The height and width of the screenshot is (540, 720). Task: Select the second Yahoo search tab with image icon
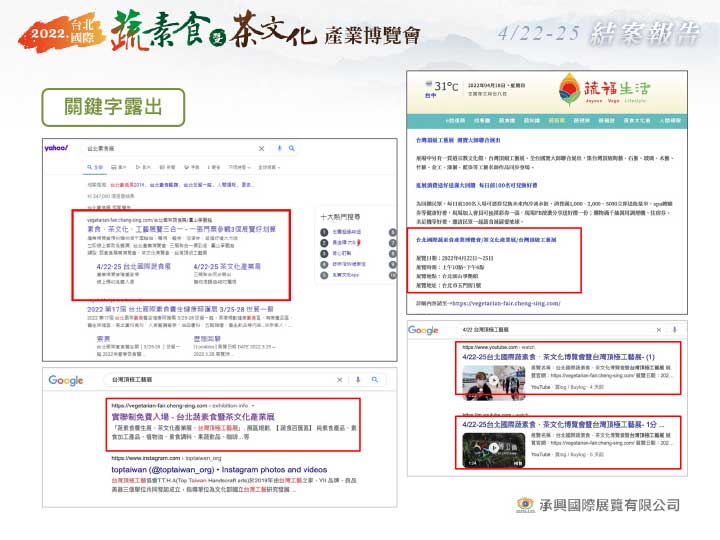click(118, 167)
